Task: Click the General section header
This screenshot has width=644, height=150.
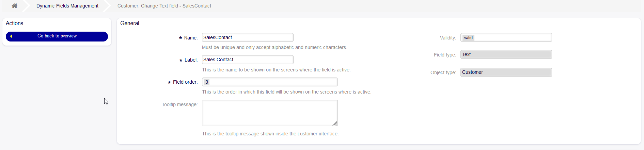Action: coord(130,23)
